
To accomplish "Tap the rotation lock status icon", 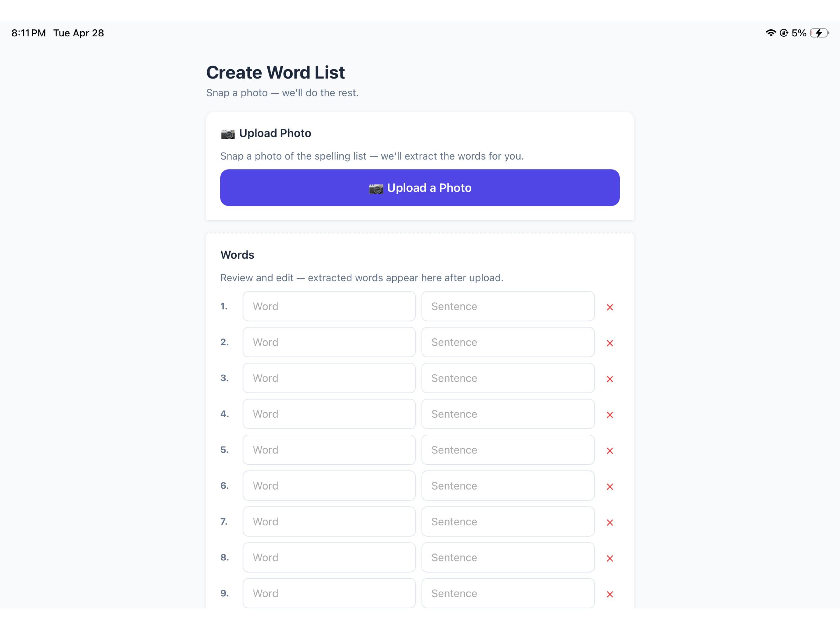I will click(784, 33).
